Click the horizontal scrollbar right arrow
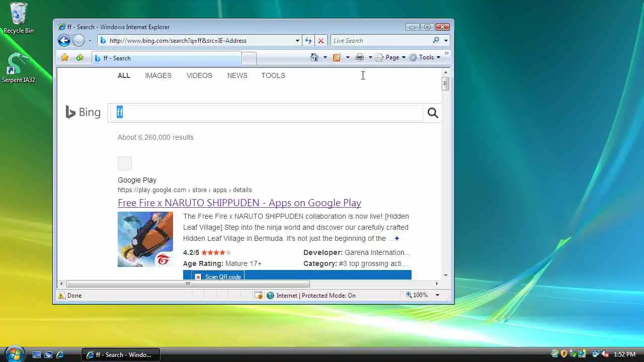Viewport: 644px width, 362px height. [x=437, y=284]
